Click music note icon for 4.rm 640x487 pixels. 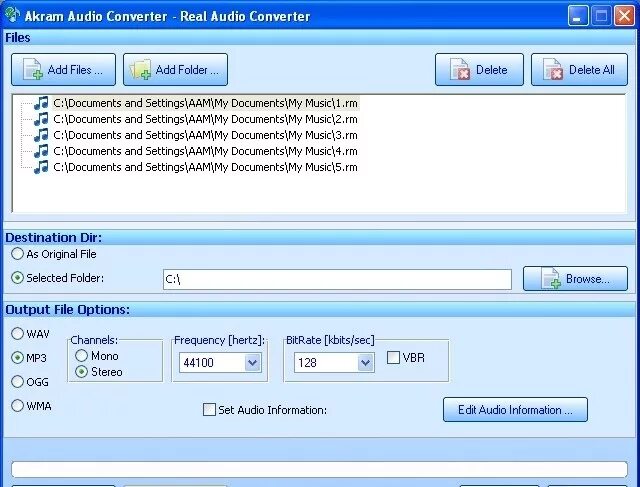41,151
